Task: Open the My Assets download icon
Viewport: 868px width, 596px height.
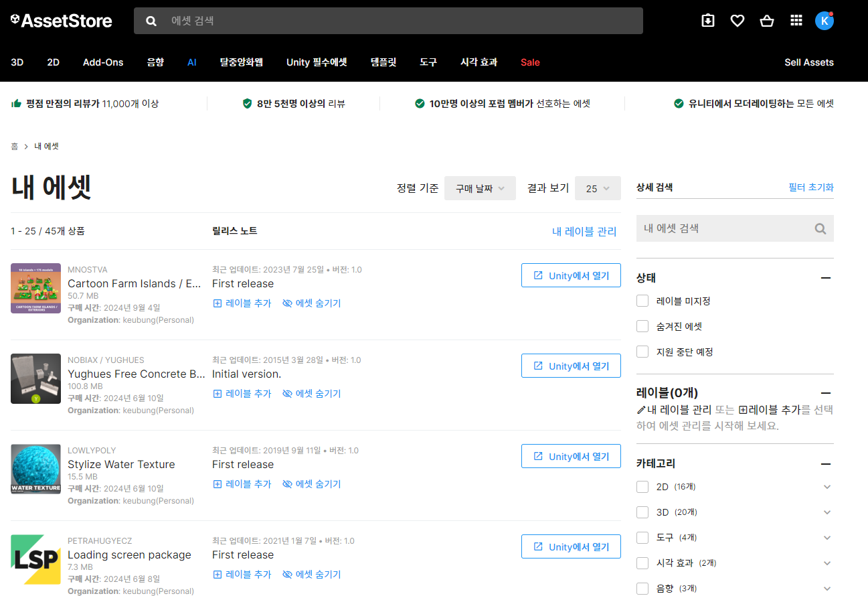Action: [708, 21]
